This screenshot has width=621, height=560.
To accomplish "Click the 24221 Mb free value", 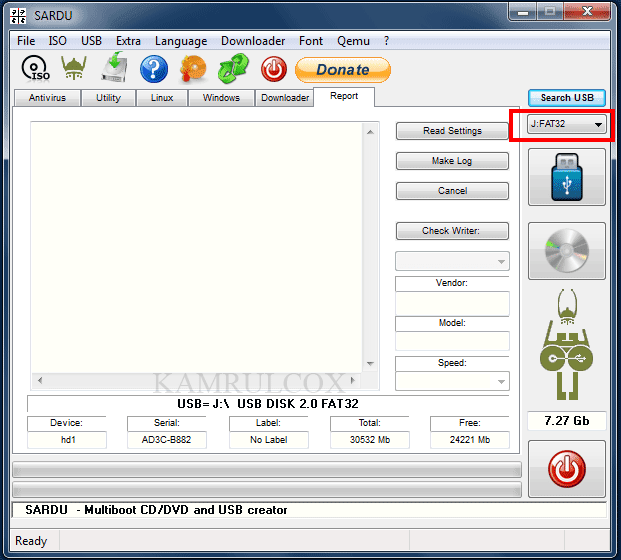I will [470, 440].
